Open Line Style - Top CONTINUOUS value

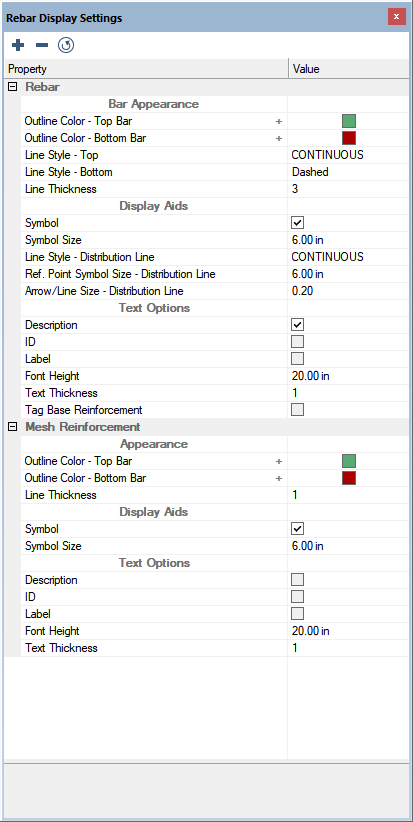(x=349, y=155)
